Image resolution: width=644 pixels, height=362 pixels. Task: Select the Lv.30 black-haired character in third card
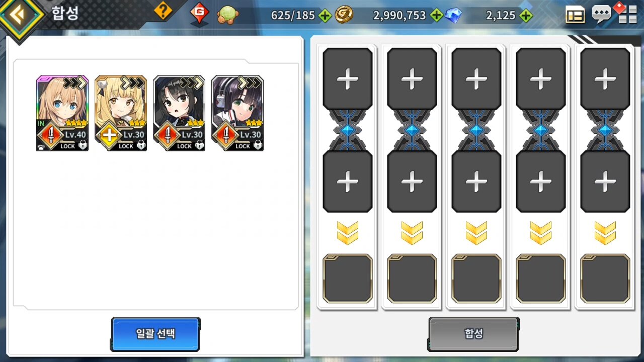(x=179, y=113)
